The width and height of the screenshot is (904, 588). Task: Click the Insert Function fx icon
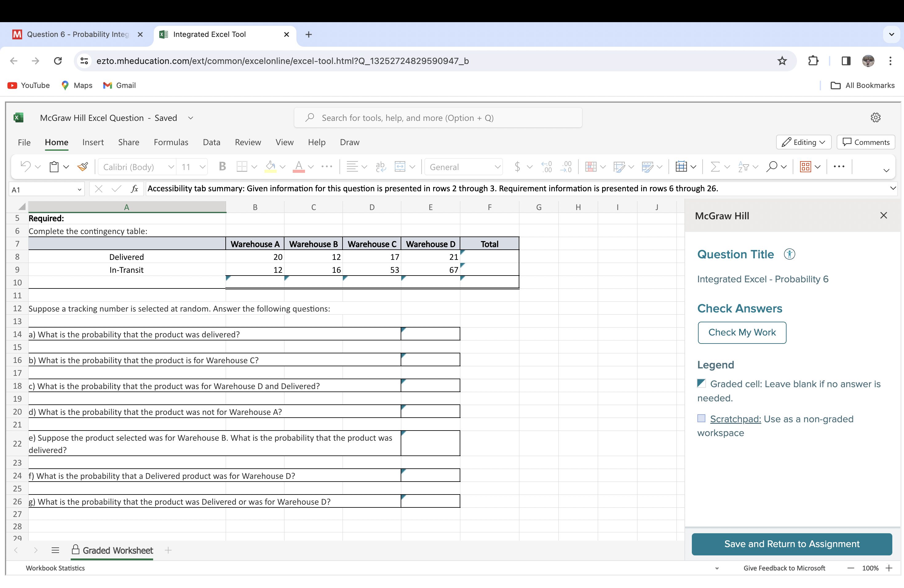click(x=134, y=189)
